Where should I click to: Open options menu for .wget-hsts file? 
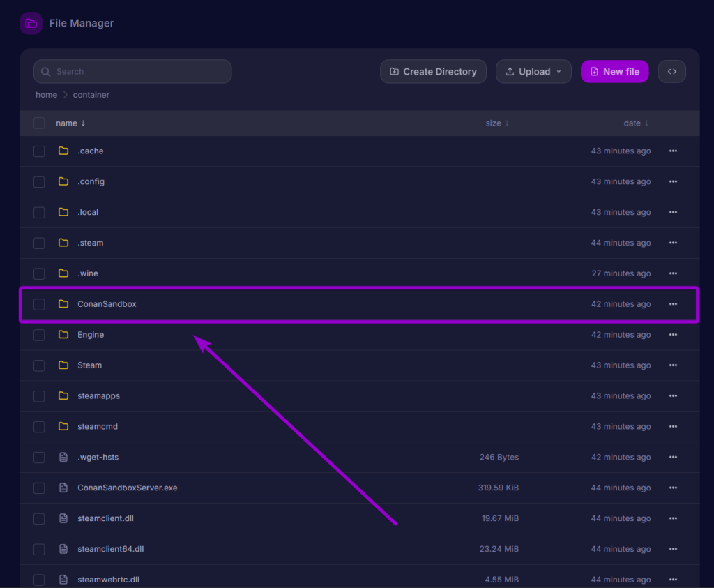pos(673,457)
